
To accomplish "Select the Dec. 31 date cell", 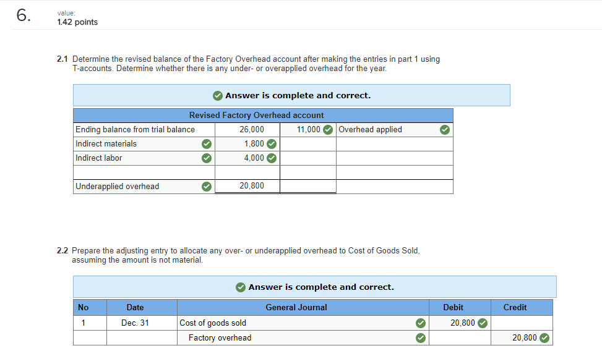I will [134, 323].
